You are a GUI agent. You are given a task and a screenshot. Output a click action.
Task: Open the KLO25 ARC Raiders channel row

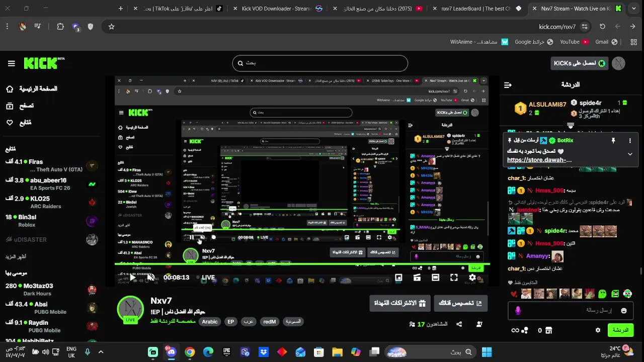click(50, 202)
